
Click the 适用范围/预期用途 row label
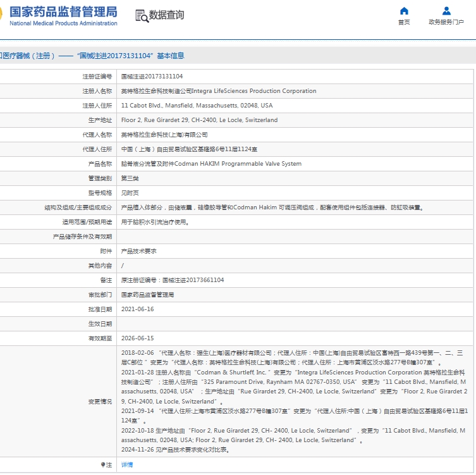pos(87,222)
